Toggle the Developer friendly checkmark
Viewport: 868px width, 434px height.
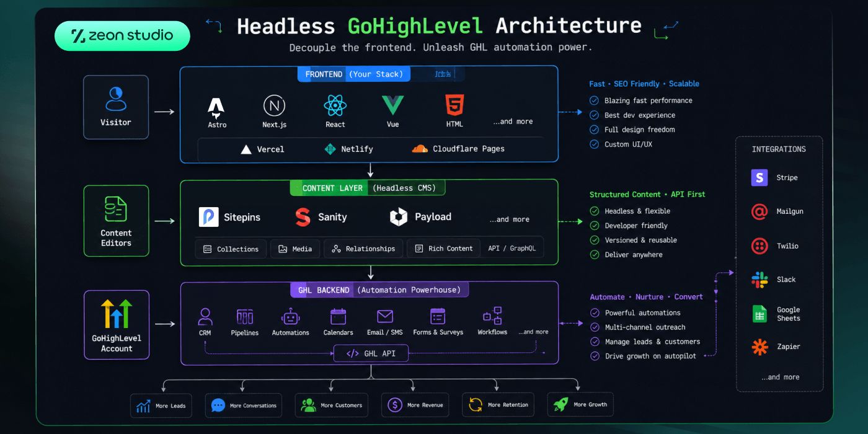(594, 226)
